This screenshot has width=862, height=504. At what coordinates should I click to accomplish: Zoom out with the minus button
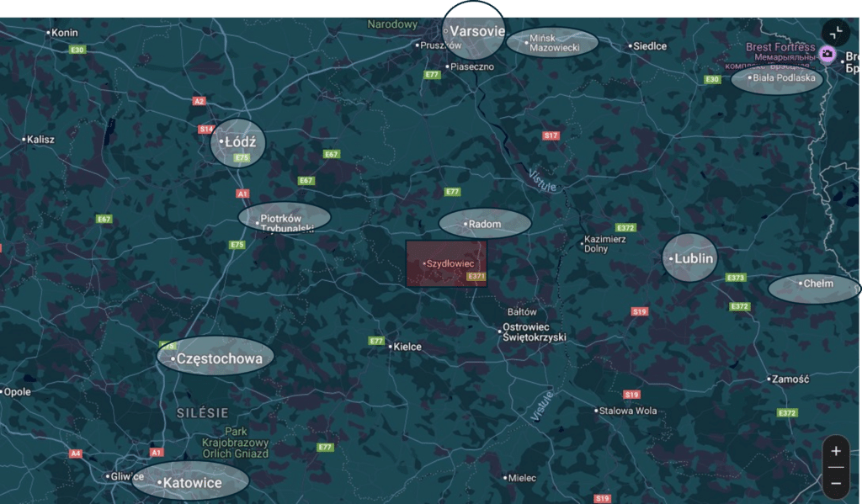pyautogui.click(x=835, y=483)
